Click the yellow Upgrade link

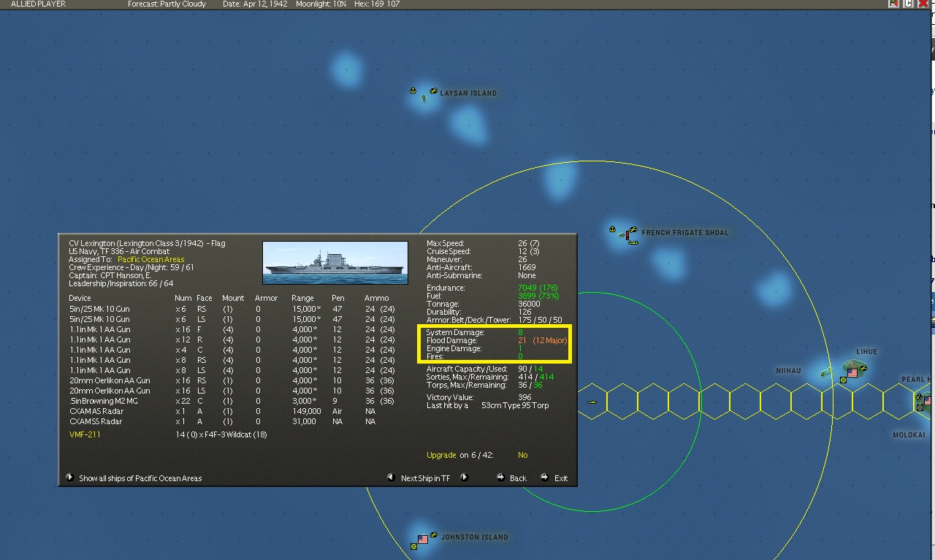(x=441, y=455)
